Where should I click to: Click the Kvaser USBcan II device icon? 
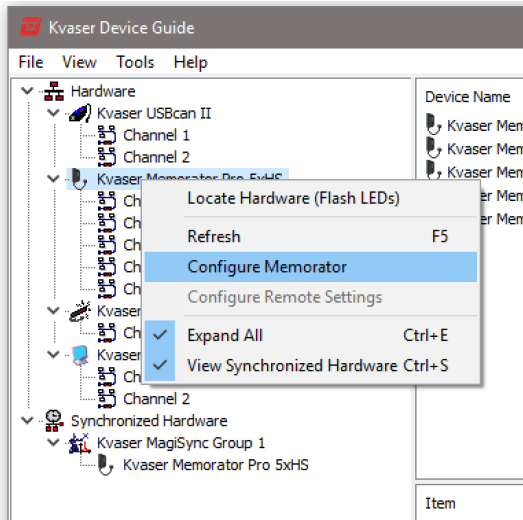[x=80, y=113]
